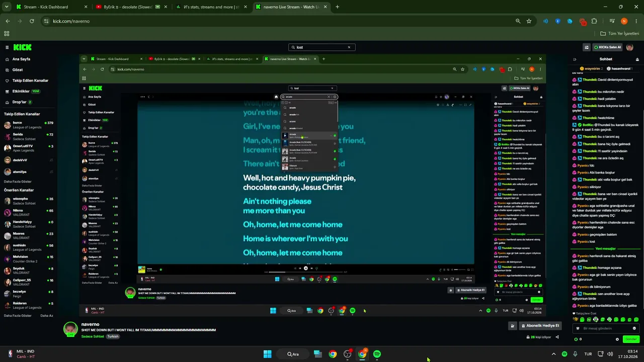Click the Chrome zoom magnifier icon in address bar

tap(518, 21)
